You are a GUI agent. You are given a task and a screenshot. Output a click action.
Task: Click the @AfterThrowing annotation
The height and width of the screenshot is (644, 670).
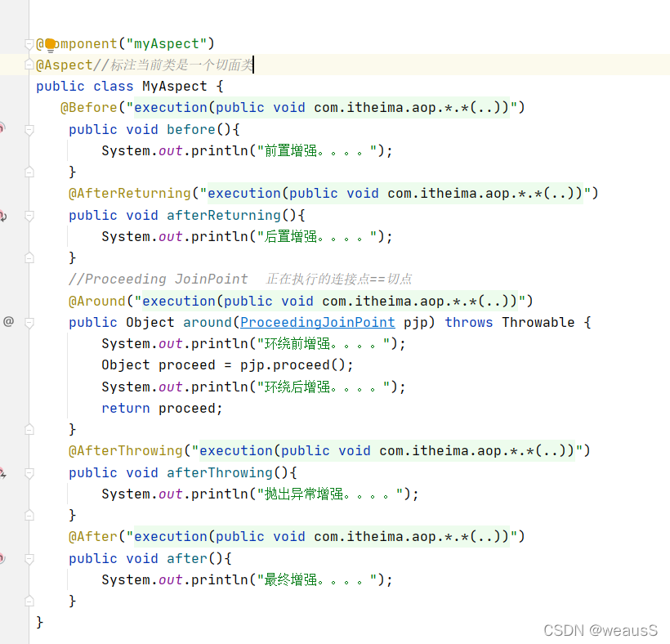(126, 451)
